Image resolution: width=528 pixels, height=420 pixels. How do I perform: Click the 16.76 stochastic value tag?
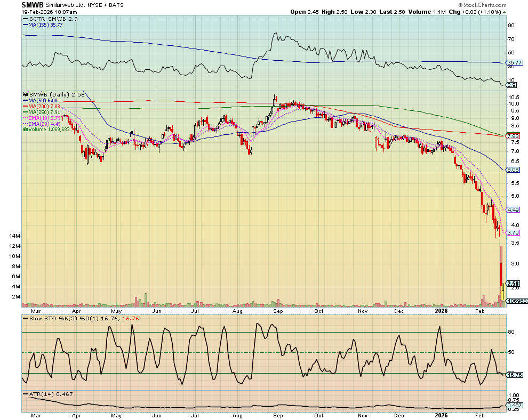tap(515, 375)
